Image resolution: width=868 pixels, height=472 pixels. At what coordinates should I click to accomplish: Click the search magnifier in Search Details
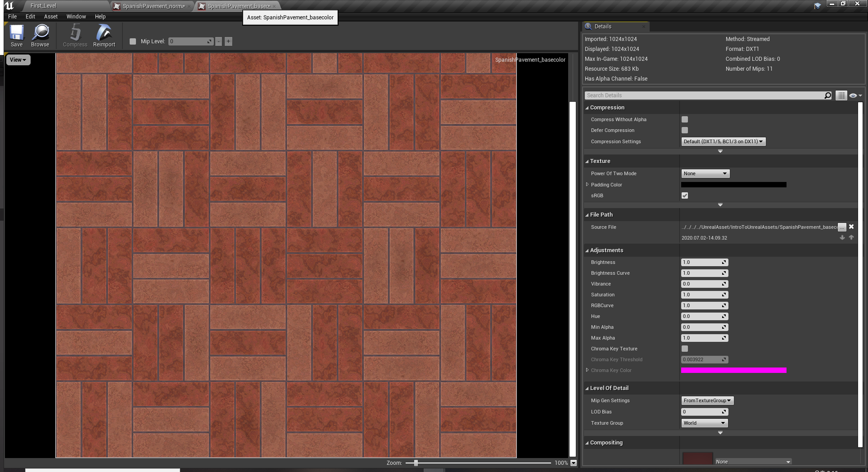[827, 95]
